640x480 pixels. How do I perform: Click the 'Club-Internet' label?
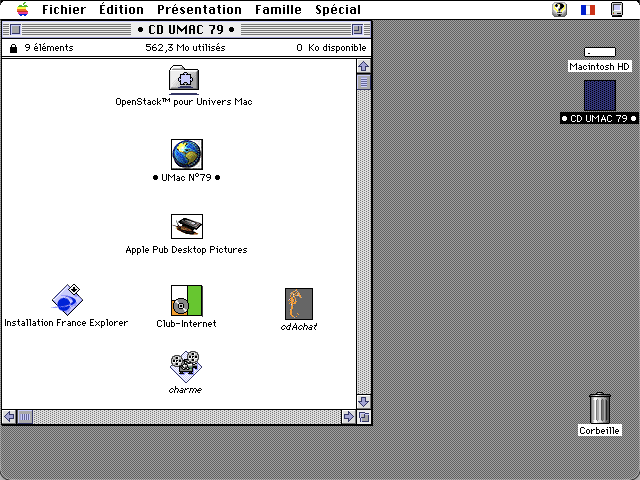coord(187,324)
